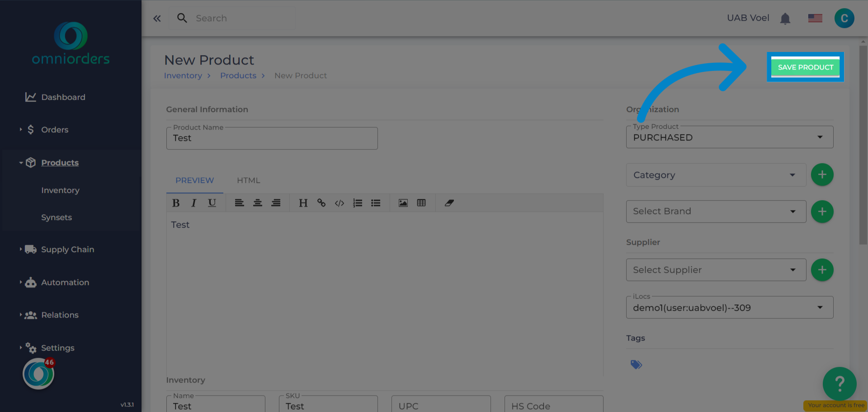Add new brand with plus button
The height and width of the screenshot is (412, 868).
[822, 211]
